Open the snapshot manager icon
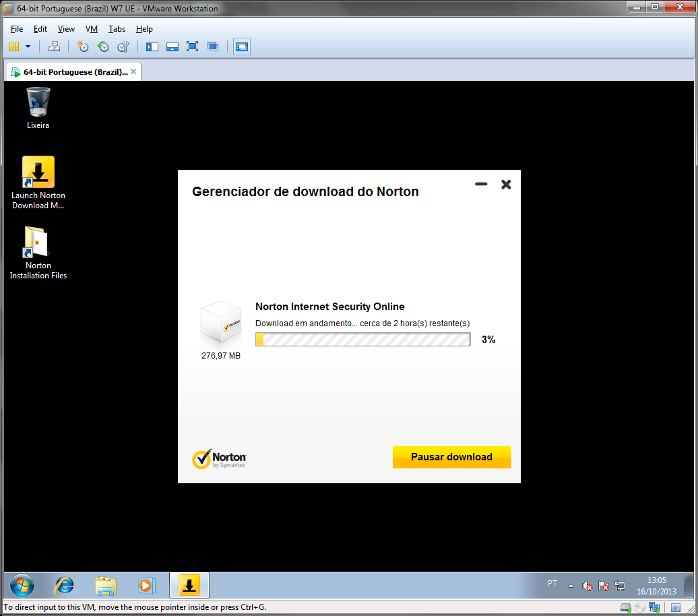Screen dimensions: 698x616 pos(123,47)
